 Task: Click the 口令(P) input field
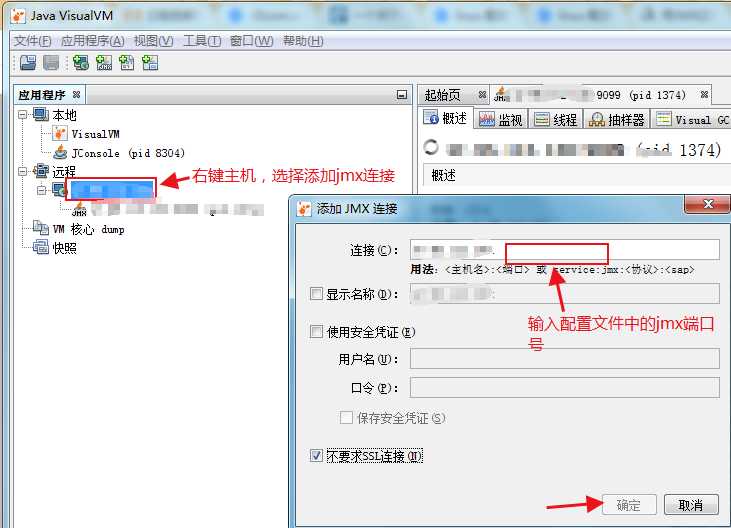565,387
